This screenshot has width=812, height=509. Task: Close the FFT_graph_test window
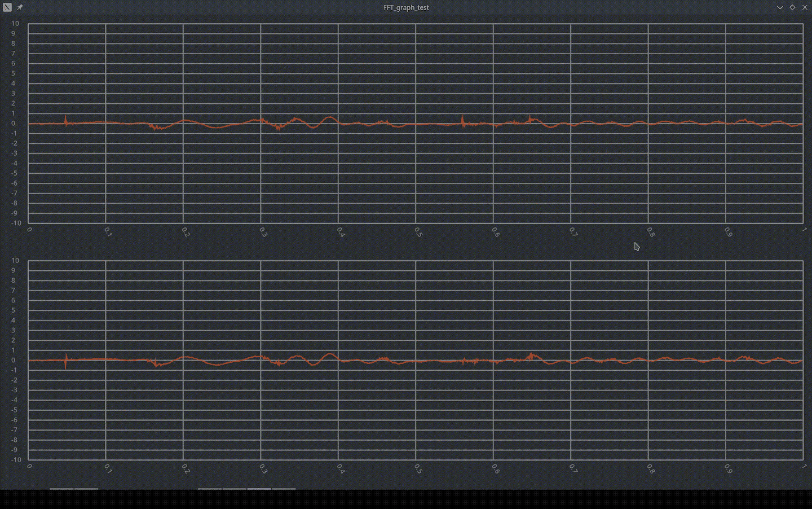click(x=805, y=7)
